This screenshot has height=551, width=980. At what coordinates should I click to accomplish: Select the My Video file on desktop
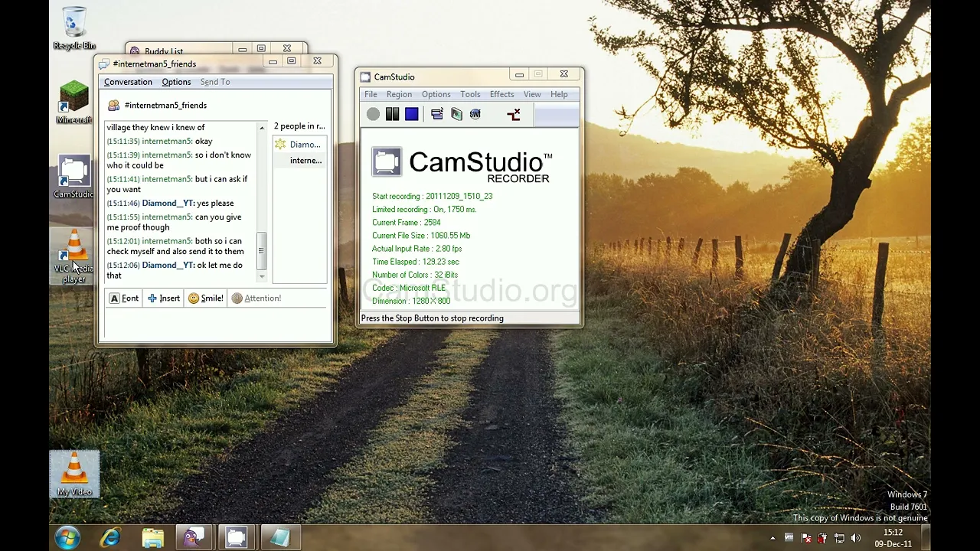pyautogui.click(x=74, y=474)
